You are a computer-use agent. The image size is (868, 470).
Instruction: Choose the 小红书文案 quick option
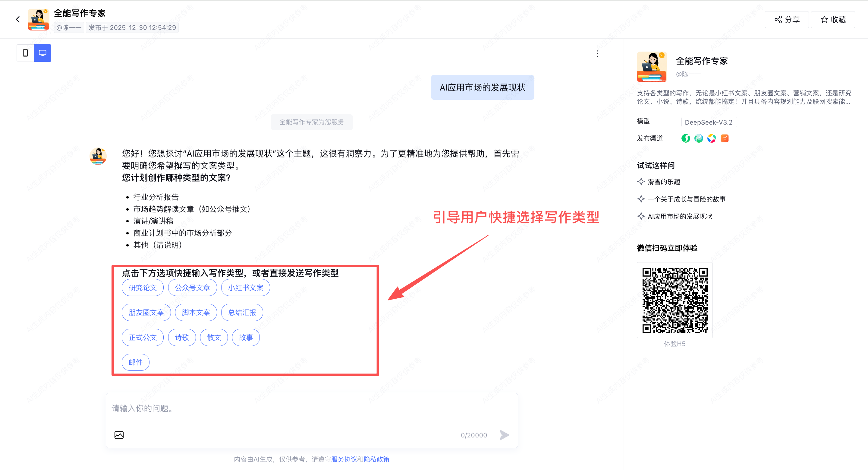click(245, 287)
